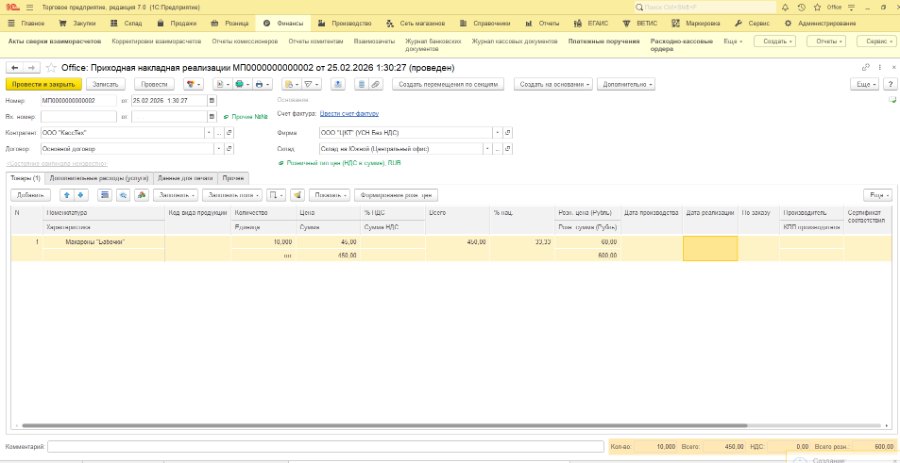Viewport: 900px width, 463px height.
Task: Open the Создать на основании dropdown
Action: point(552,84)
